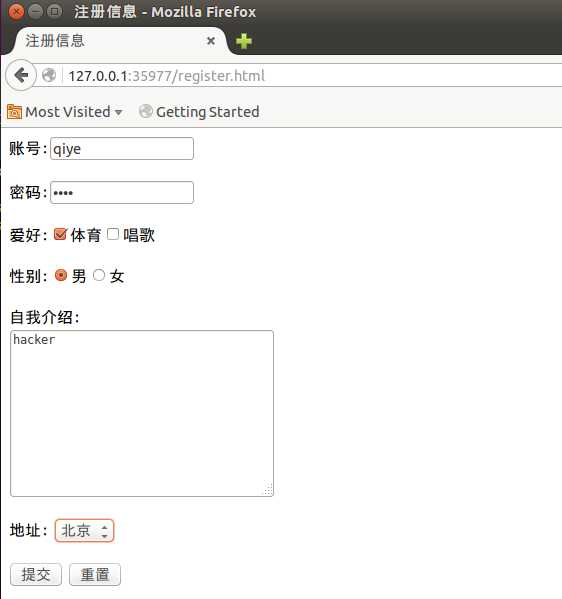Click the 账号 input field with qiye
The height and width of the screenshot is (599, 562).
(122, 149)
